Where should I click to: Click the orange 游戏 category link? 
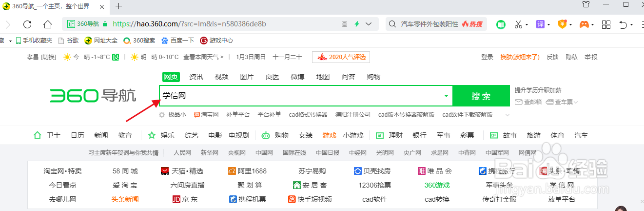click(329, 135)
